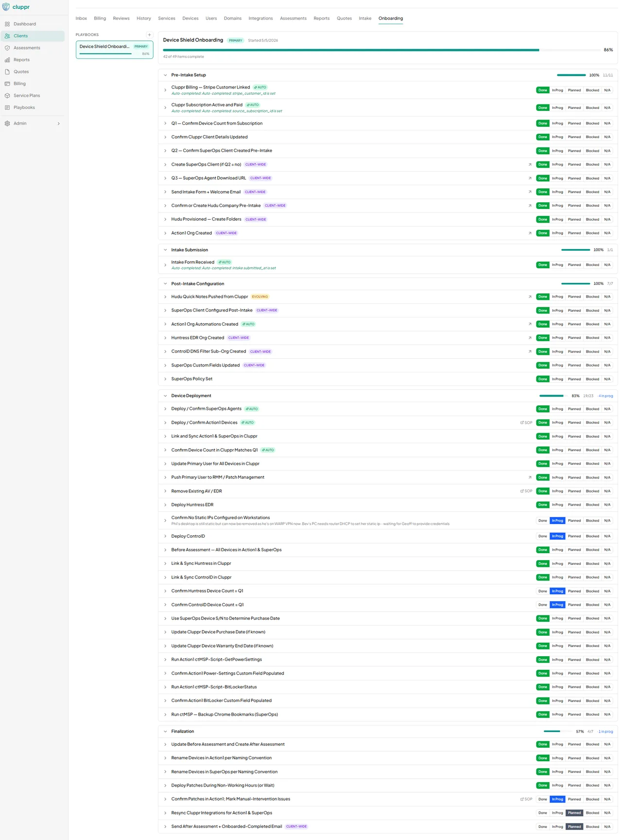The image size is (622, 840).
Task: Switch to the Devices tab
Action: [x=190, y=18]
